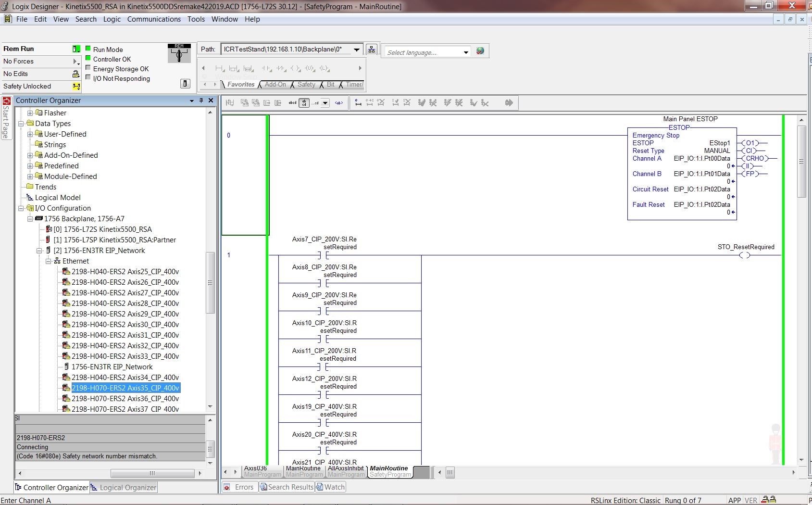
Task: Open the Watch tab
Action: 330,487
